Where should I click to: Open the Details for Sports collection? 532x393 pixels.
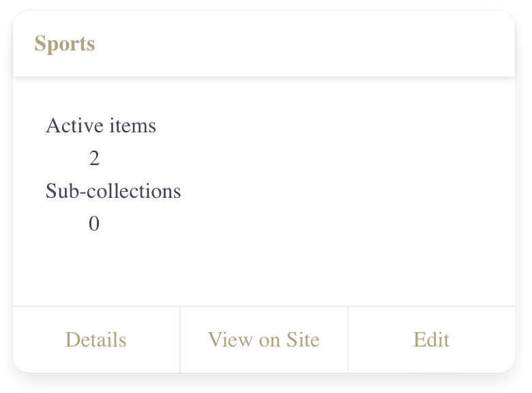point(95,340)
